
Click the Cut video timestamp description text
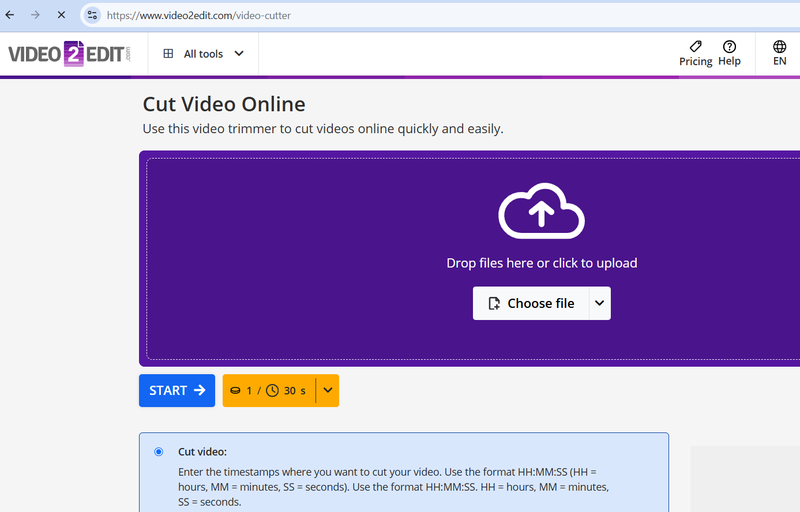click(393, 487)
